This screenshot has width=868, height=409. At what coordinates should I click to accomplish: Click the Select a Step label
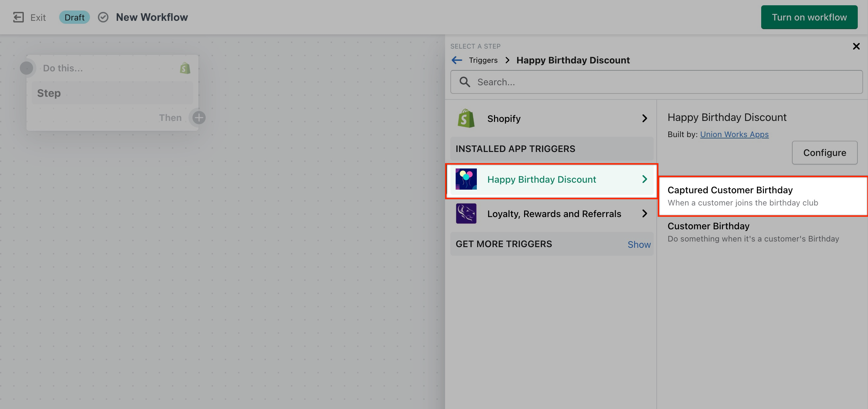coord(475,46)
